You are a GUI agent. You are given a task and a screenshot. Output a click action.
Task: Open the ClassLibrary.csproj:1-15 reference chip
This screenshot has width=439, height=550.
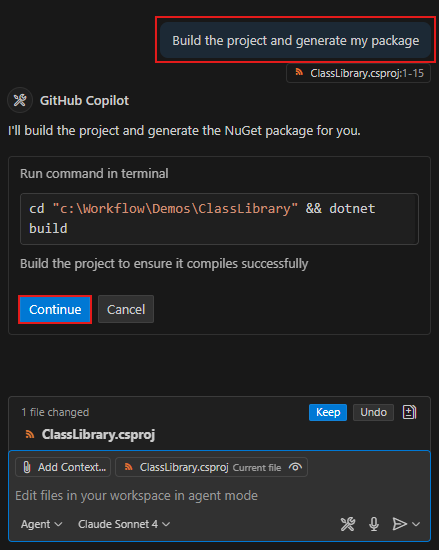[x=358, y=73]
